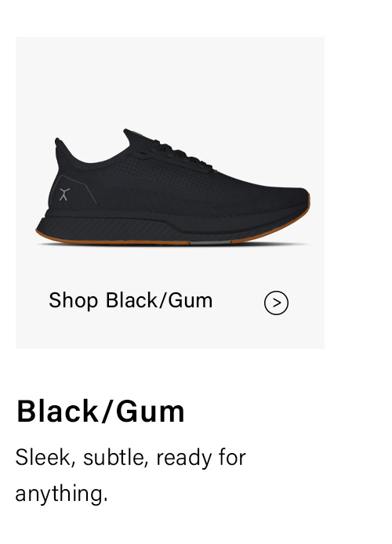The height and width of the screenshot is (544, 392).
Task: Click the black laces on the shoe
Action: click(182, 154)
